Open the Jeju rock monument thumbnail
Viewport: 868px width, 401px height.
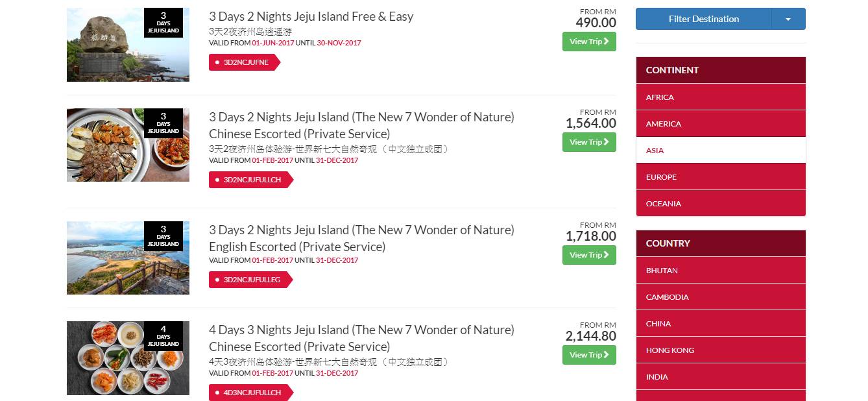[128, 45]
